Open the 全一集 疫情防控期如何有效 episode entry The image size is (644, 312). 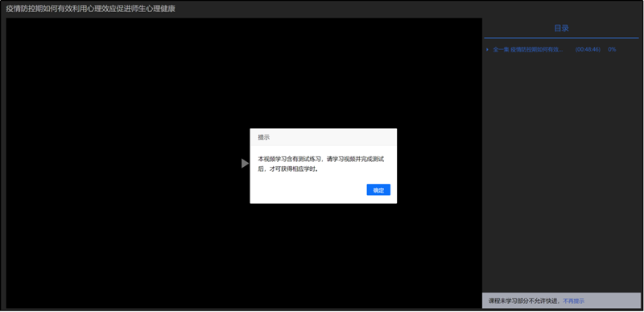click(x=528, y=49)
